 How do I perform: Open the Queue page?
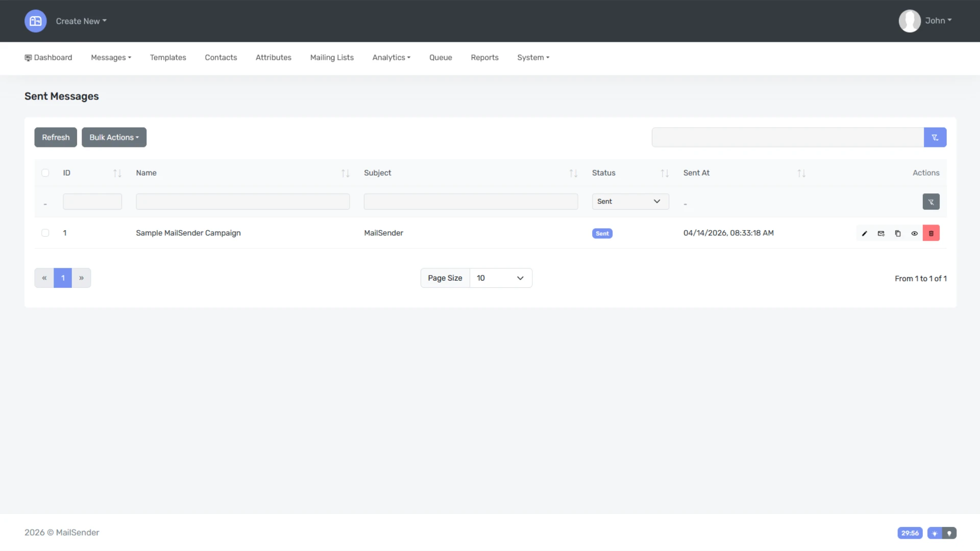(440, 58)
